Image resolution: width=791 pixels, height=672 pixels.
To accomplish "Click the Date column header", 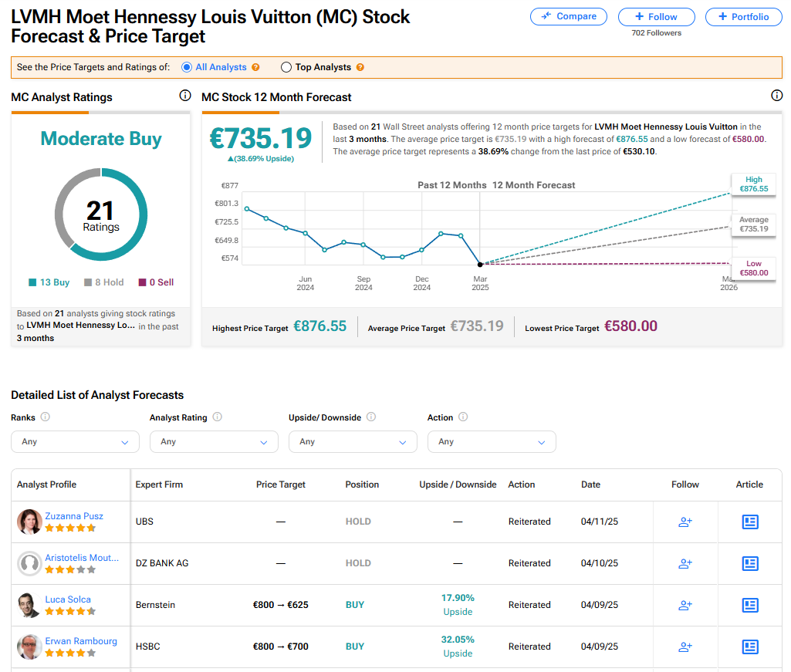I will [x=590, y=485].
